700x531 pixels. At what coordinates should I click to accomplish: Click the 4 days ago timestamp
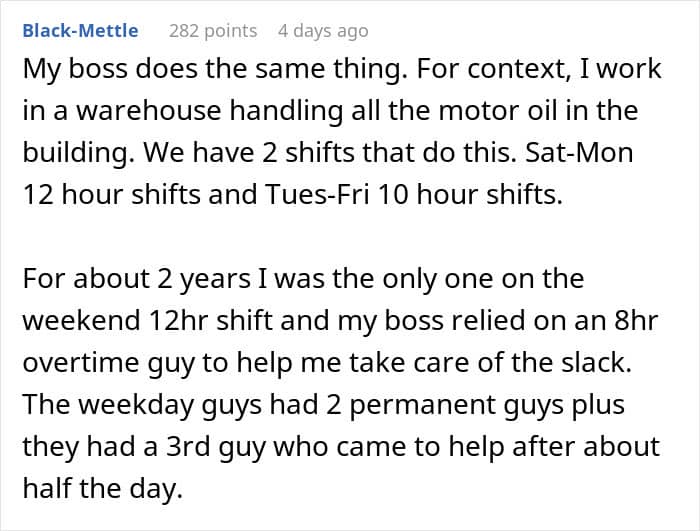pyautogui.click(x=323, y=31)
